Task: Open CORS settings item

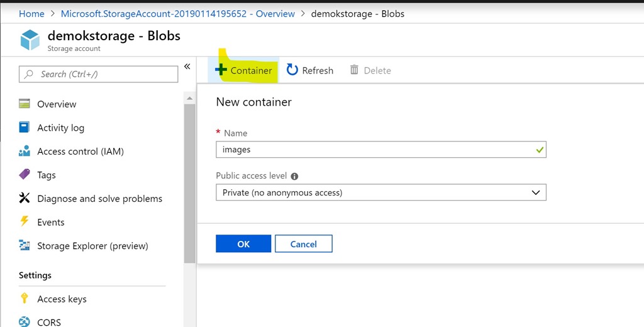Action: [49, 323]
